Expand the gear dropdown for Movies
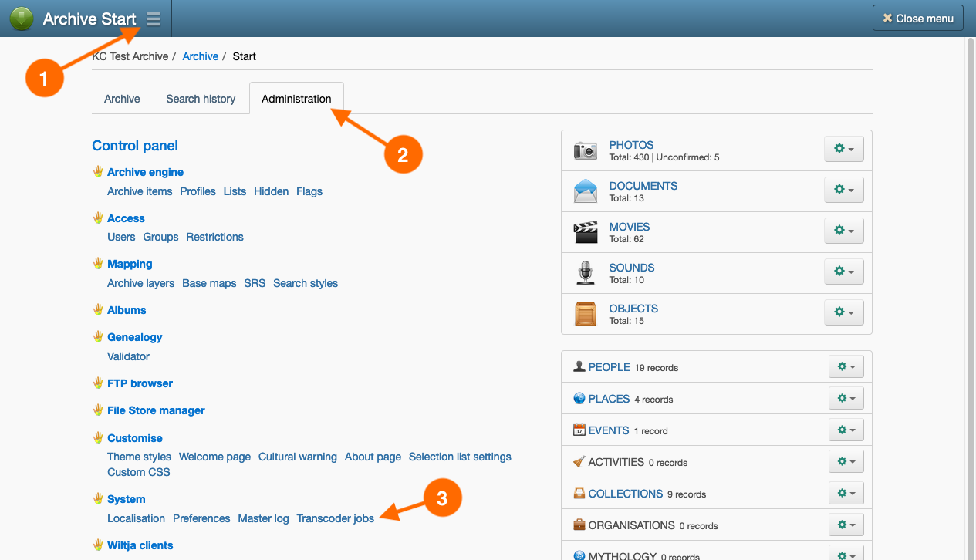 [x=843, y=231]
